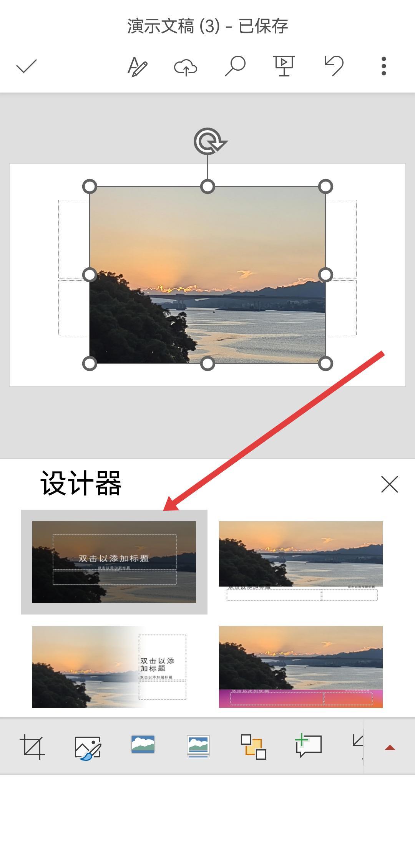Undo the last action
Image resolution: width=415 pixels, height=868 pixels.
[x=334, y=65]
